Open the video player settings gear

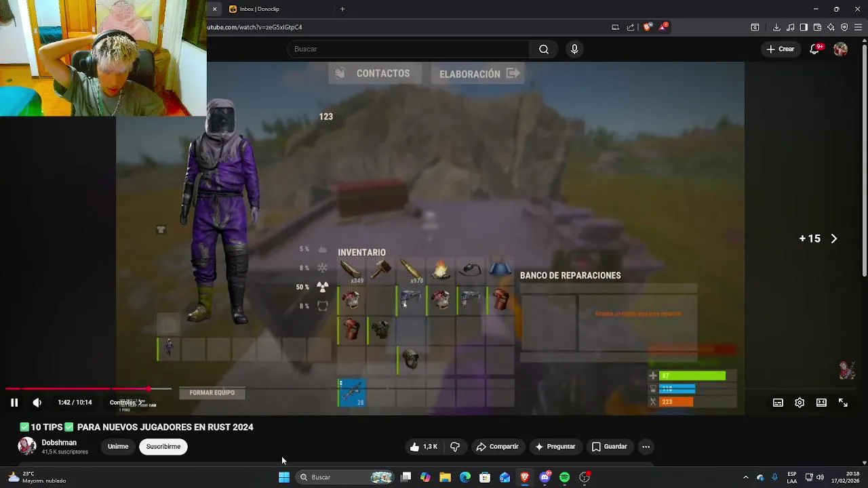point(800,403)
